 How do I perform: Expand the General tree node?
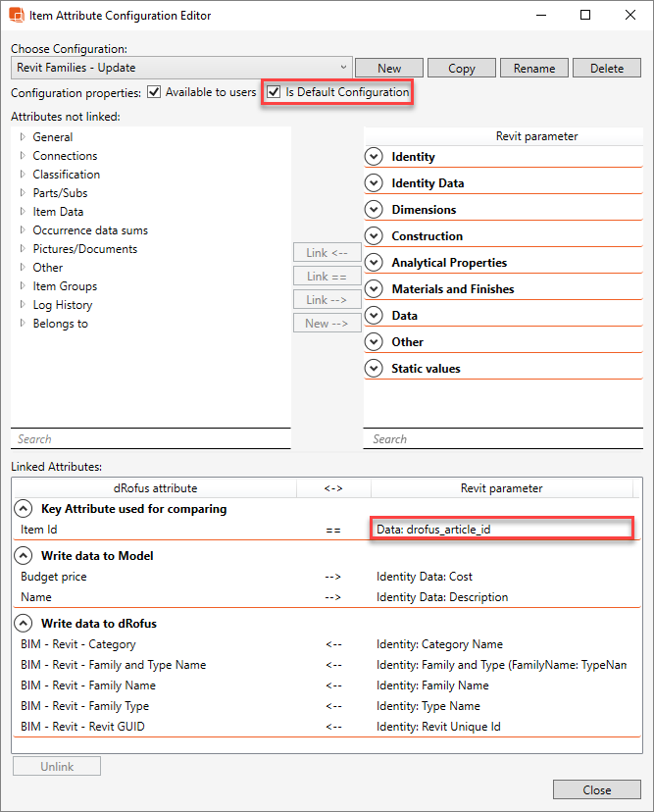point(23,137)
